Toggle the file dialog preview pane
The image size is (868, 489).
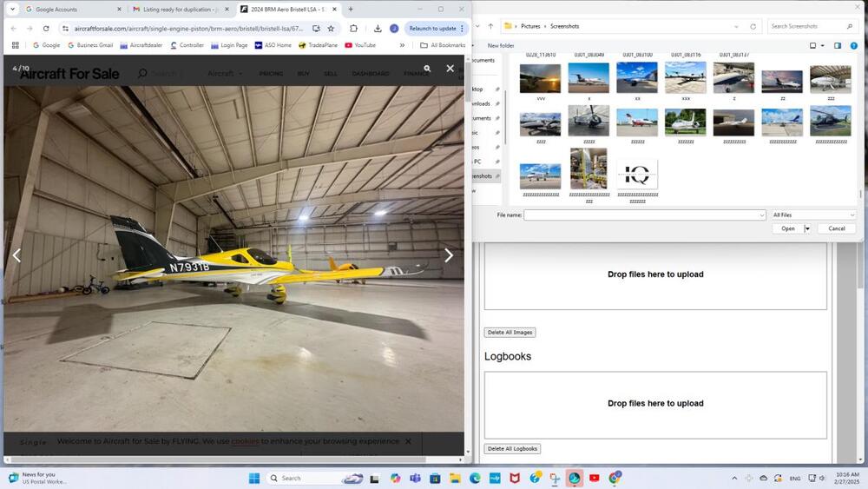coord(838,45)
